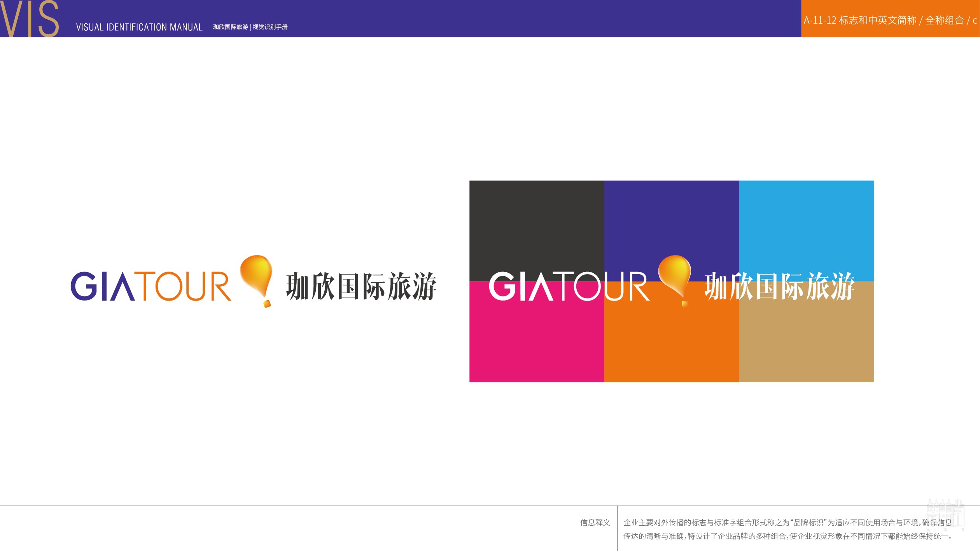This screenshot has height=551, width=980.
Task: Click the white Chinese logotype on color grid
Action: point(779,287)
